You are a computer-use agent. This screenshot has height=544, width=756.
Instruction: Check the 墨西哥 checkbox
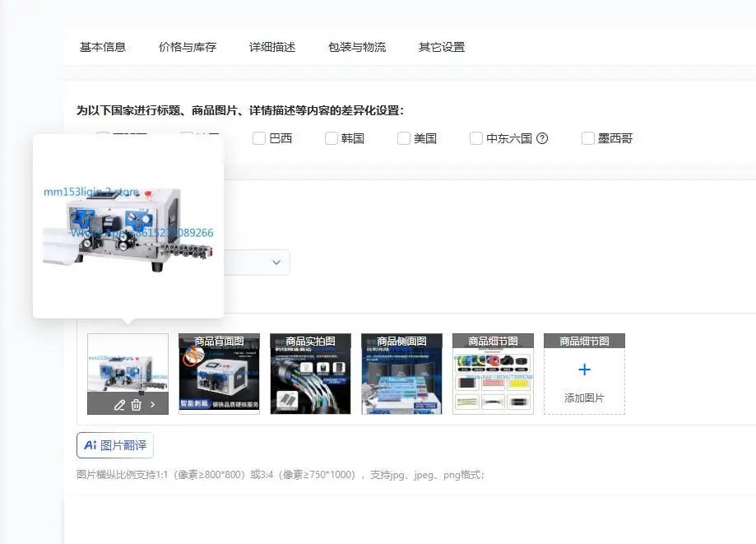point(587,138)
